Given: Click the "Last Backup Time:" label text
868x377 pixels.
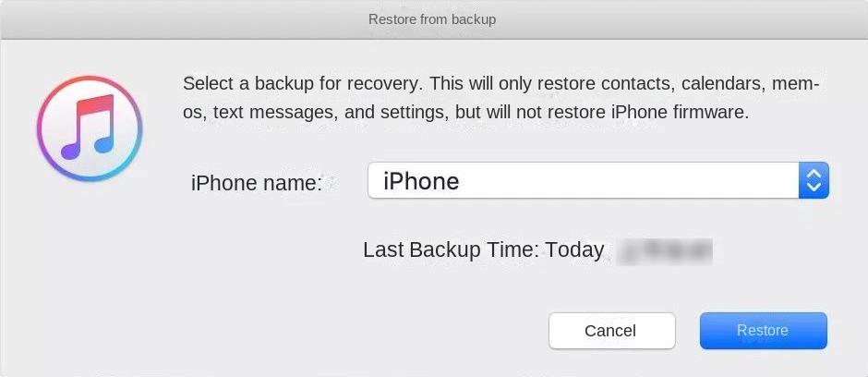Looking at the screenshot, I should (451, 249).
